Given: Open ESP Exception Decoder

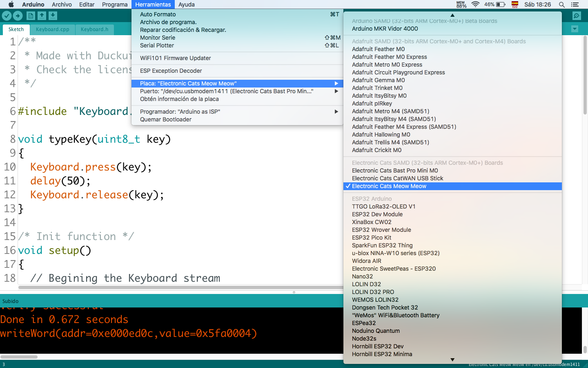Looking at the screenshot, I should coord(237,71).
